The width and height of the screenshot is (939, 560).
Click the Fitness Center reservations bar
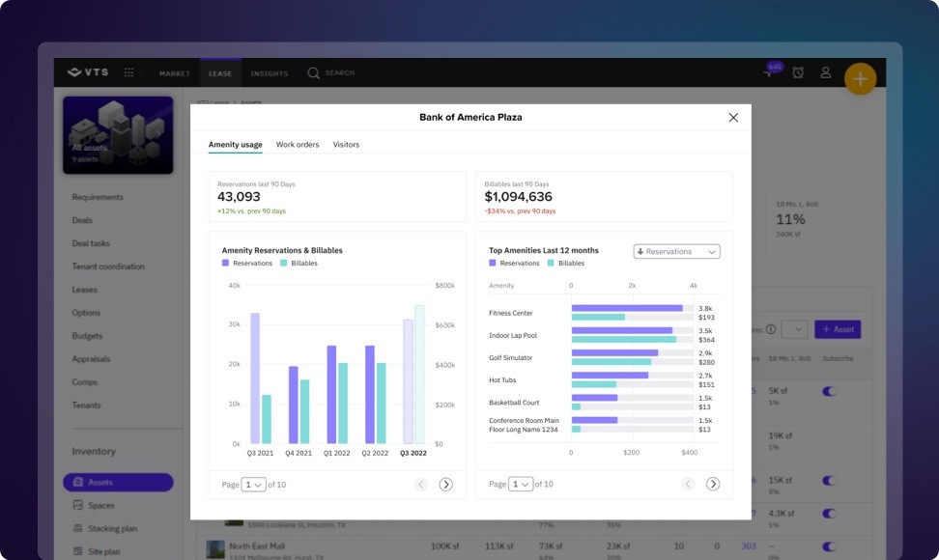coord(627,308)
